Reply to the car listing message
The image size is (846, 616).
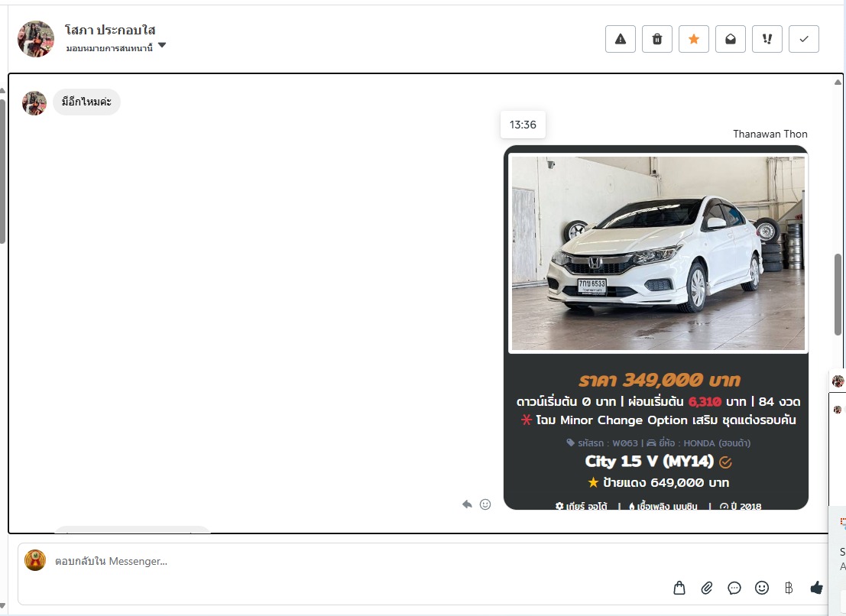tap(467, 504)
